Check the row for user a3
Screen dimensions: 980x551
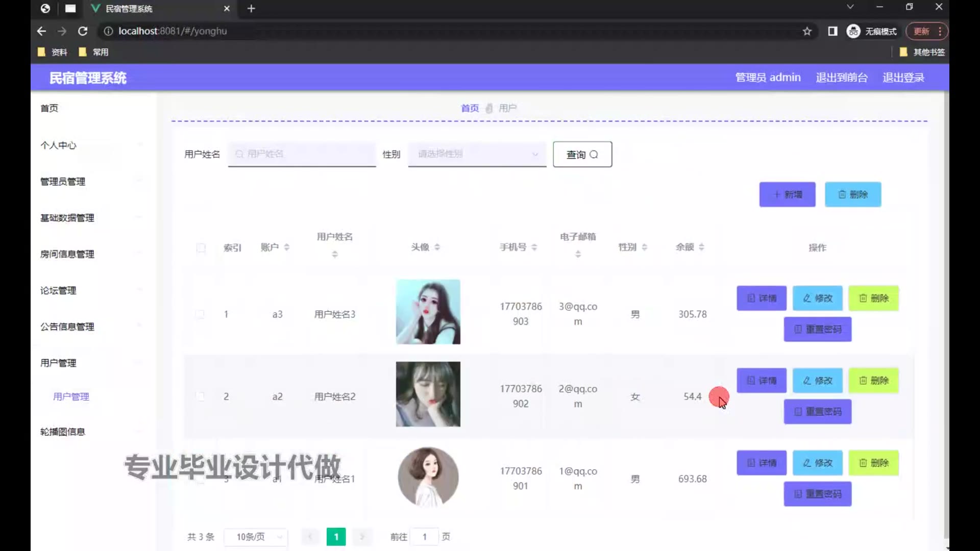pyautogui.click(x=200, y=314)
